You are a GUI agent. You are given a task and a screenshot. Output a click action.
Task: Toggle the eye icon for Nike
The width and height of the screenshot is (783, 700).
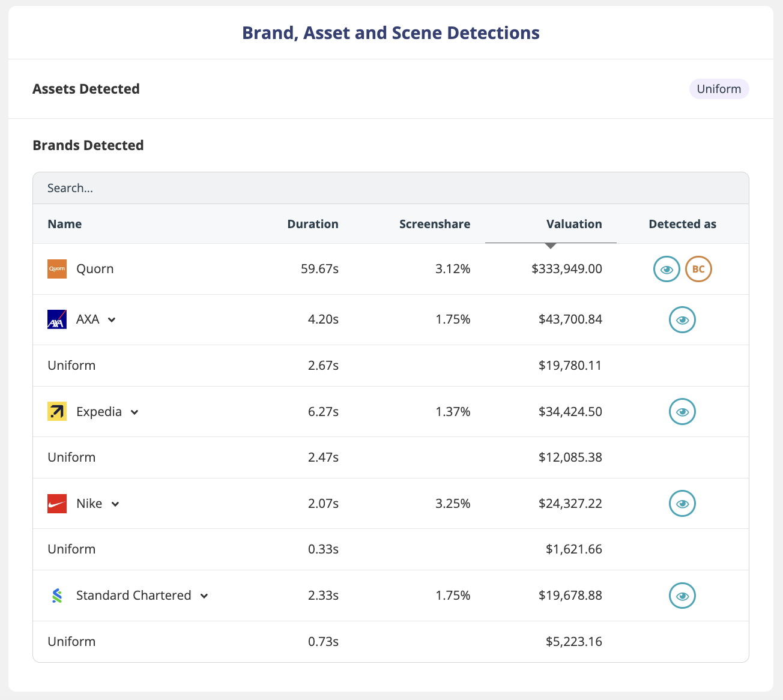[x=682, y=504]
